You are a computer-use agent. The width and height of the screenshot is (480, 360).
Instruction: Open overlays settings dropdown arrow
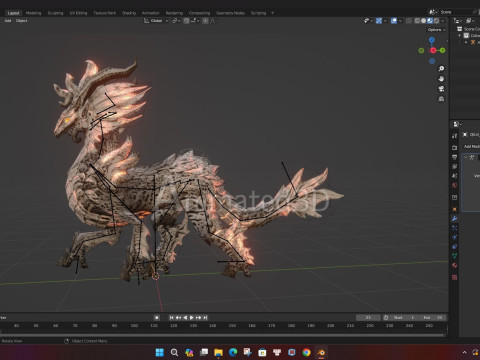click(x=400, y=21)
